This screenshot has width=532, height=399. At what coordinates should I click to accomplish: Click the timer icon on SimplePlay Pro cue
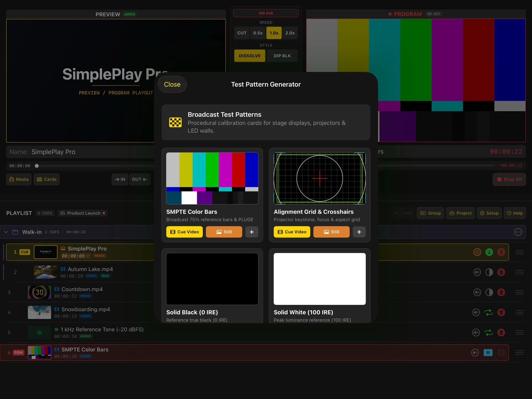(477, 252)
